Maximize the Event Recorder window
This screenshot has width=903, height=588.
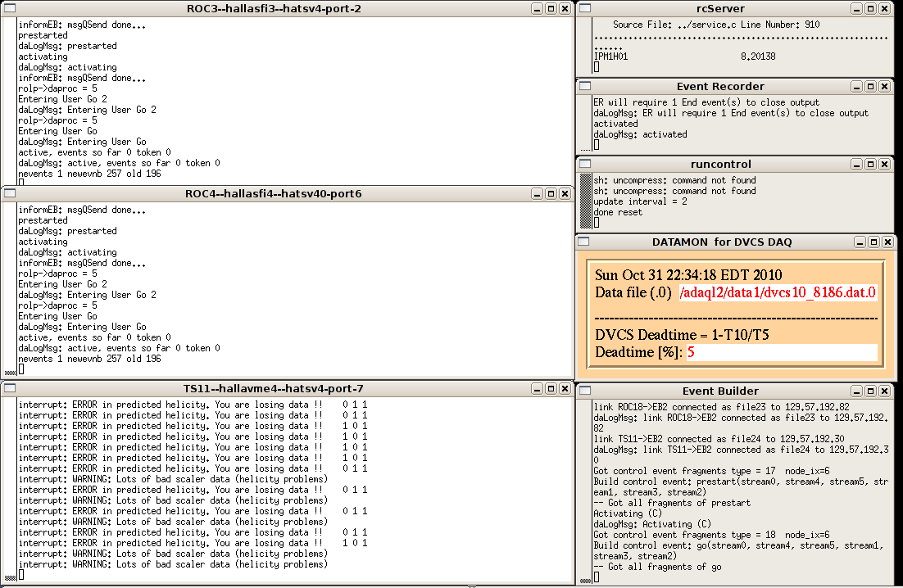(871, 86)
